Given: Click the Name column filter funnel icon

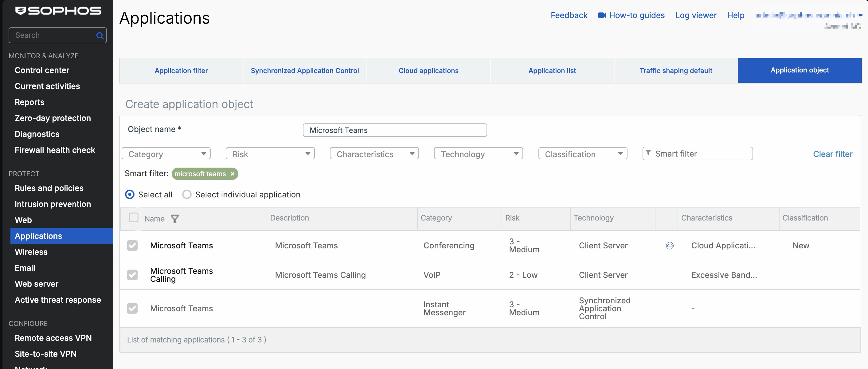Looking at the screenshot, I should pyautogui.click(x=174, y=219).
